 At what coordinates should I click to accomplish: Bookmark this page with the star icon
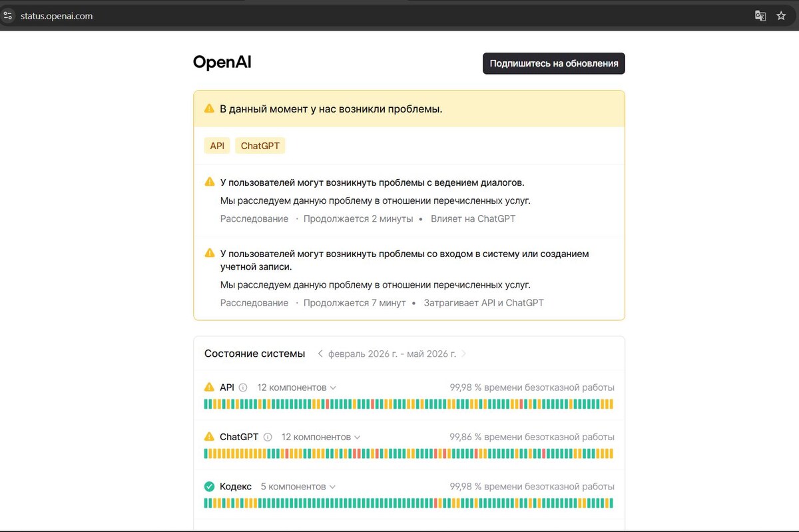pyautogui.click(x=781, y=16)
